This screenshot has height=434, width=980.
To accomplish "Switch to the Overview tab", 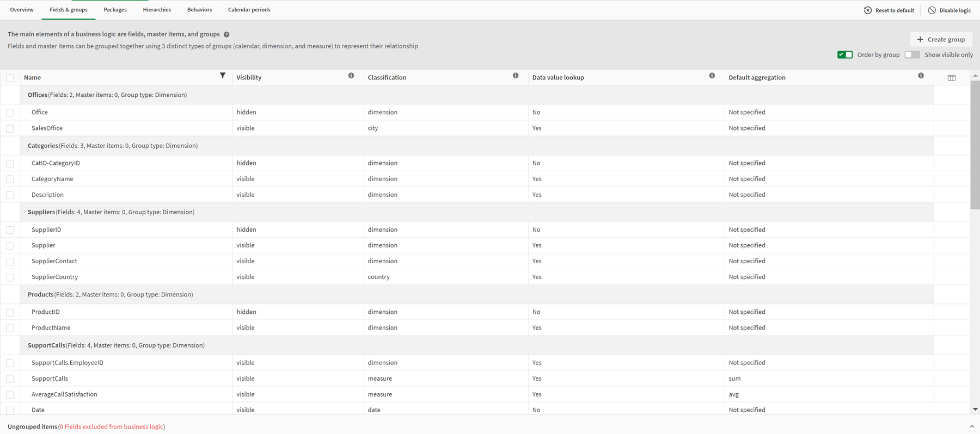I will (x=22, y=10).
